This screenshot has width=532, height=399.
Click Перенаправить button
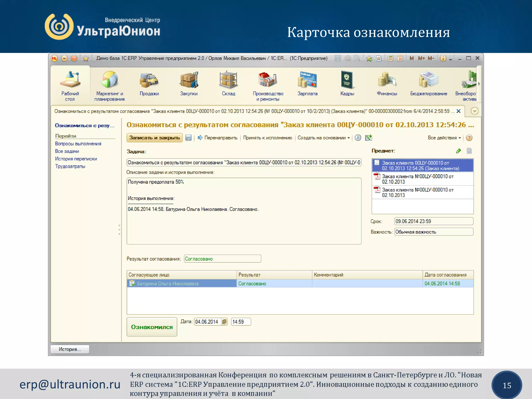tap(218, 138)
